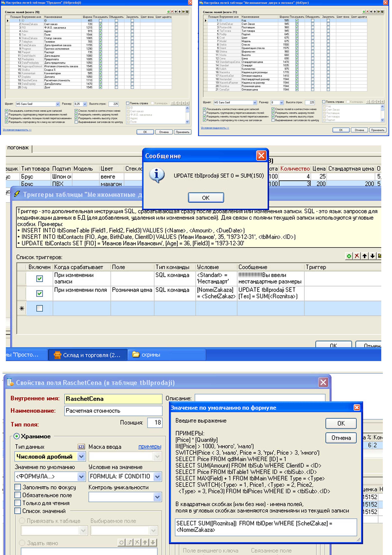Move trigger up arrow icon
Image resolution: width=392 pixels, height=555 pixels.
pyautogui.click(x=365, y=256)
